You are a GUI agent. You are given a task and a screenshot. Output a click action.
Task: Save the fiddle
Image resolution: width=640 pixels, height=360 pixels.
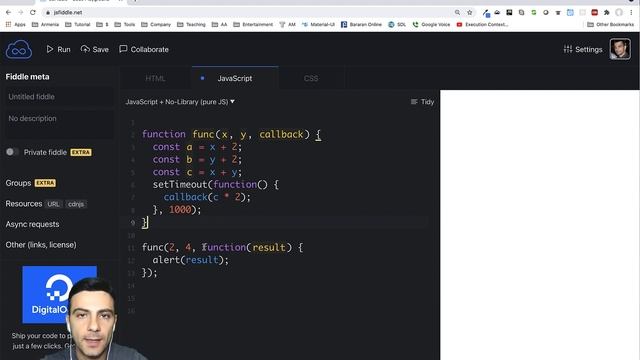point(95,49)
